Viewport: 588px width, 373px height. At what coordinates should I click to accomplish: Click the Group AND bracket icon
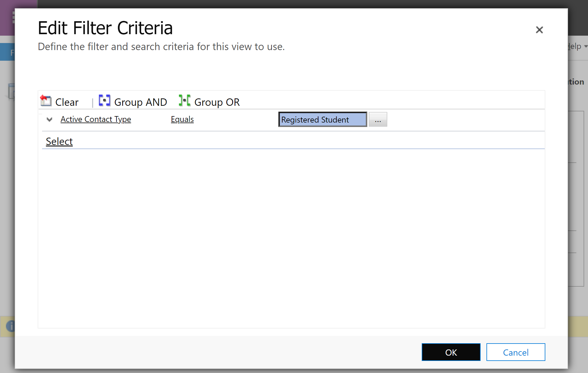(104, 100)
